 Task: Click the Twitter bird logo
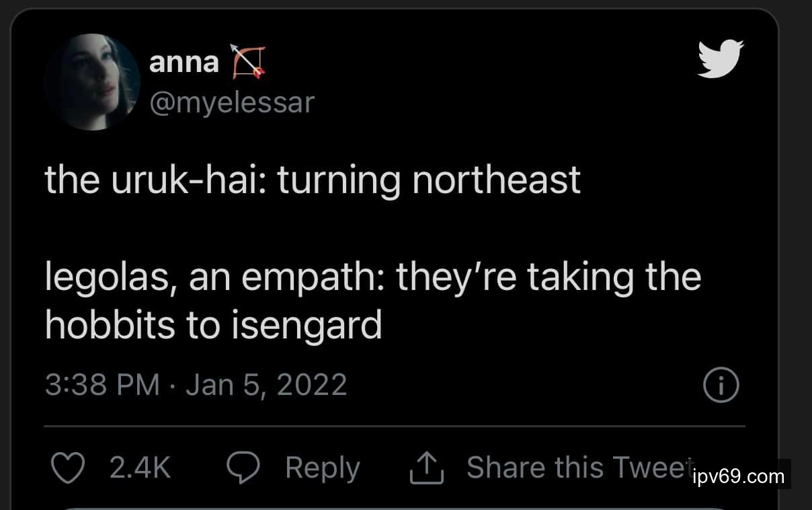(721, 59)
